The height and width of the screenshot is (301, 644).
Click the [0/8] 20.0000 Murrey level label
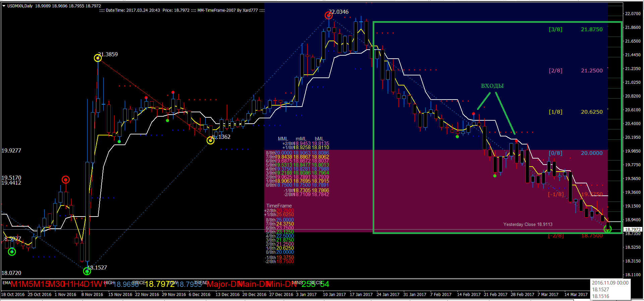click(576, 153)
